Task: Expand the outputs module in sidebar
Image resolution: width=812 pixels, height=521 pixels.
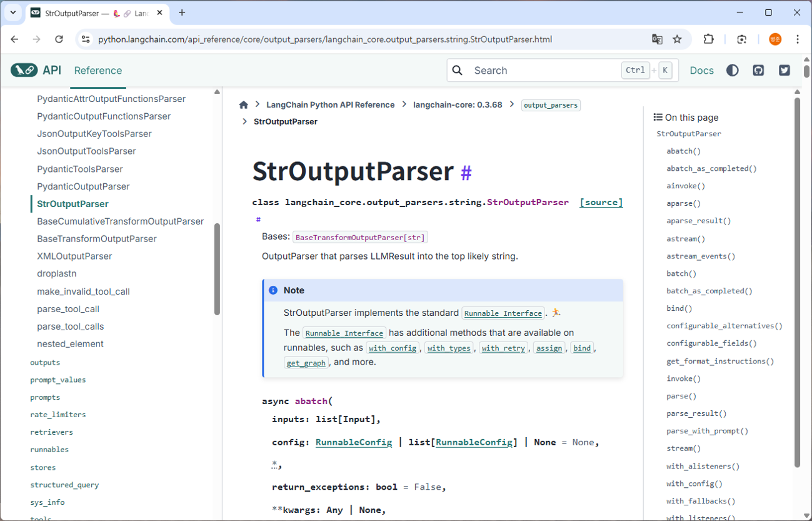Action: coord(45,362)
